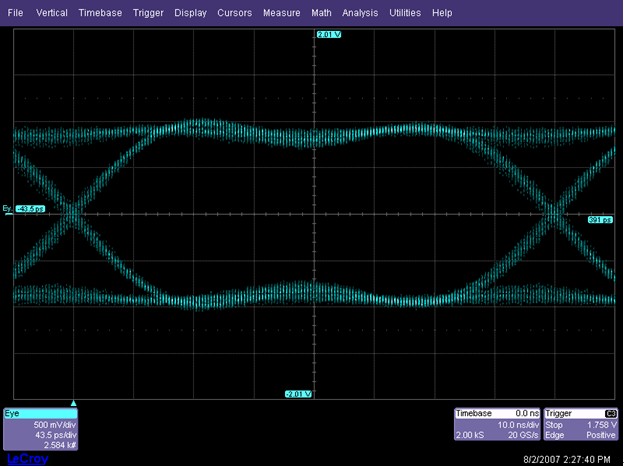Click the trigger position marker triangle below grid
This screenshot has height=469, width=624.
[x=73, y=402]
